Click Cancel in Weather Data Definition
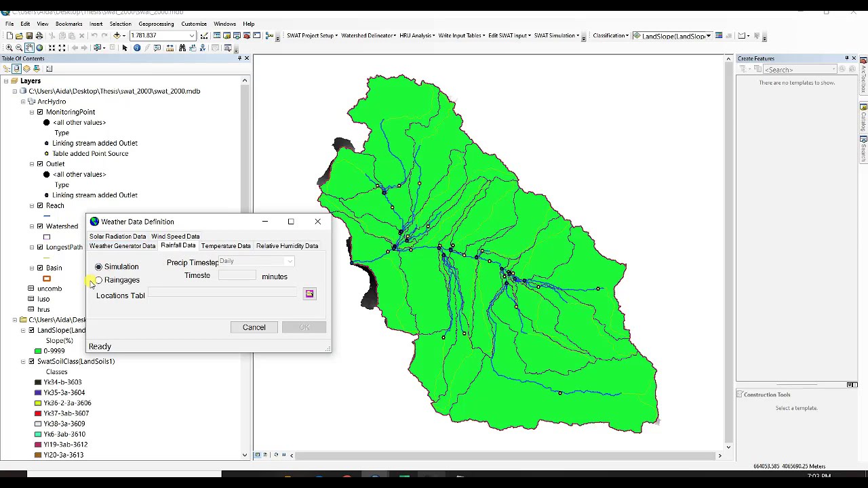This screenshot has height=488, width=868. point(254,327)
